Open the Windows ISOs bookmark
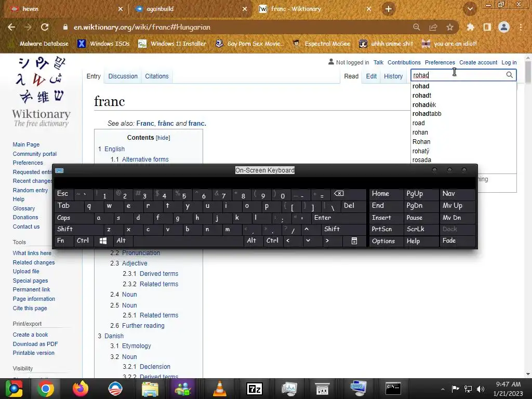 pyautogui.click(x=104, y=44)
